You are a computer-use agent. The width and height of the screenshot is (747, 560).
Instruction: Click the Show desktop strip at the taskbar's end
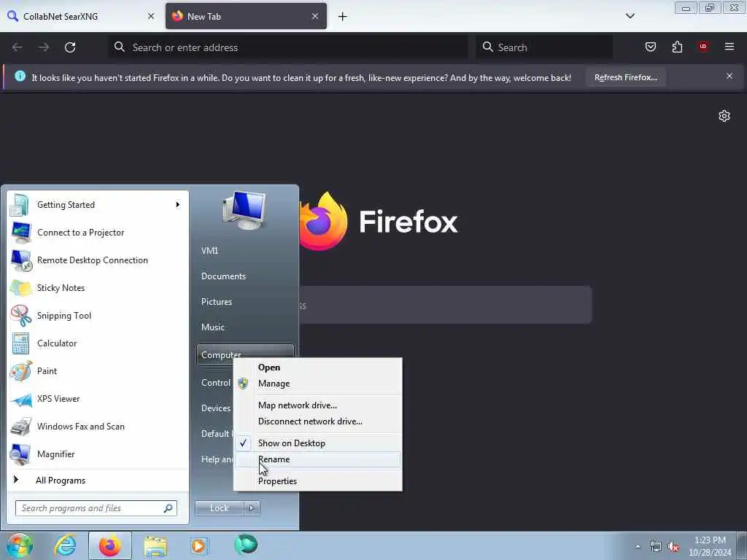click(x=742, y=545)
